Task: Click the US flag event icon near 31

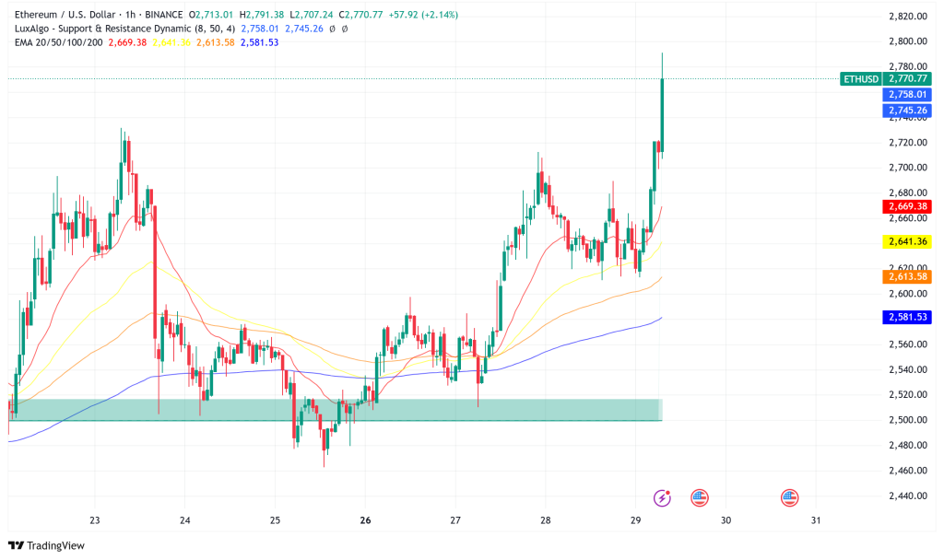Action: coord(789,497)
